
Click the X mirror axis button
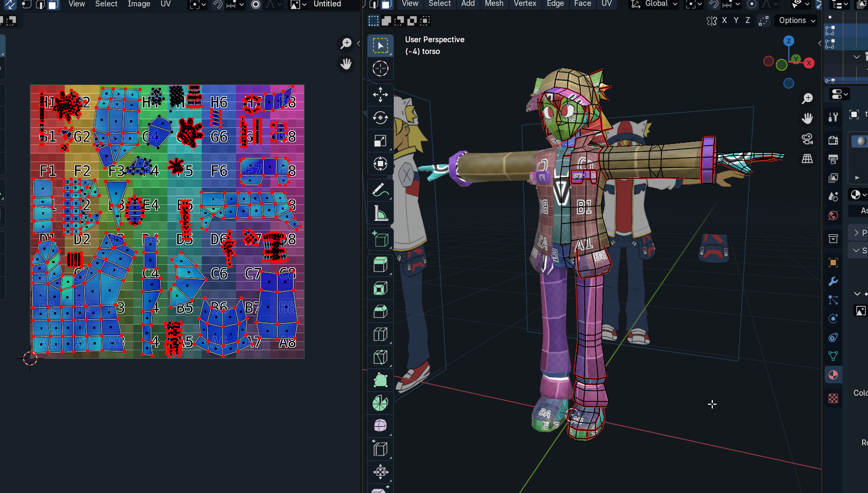point(725,20)
